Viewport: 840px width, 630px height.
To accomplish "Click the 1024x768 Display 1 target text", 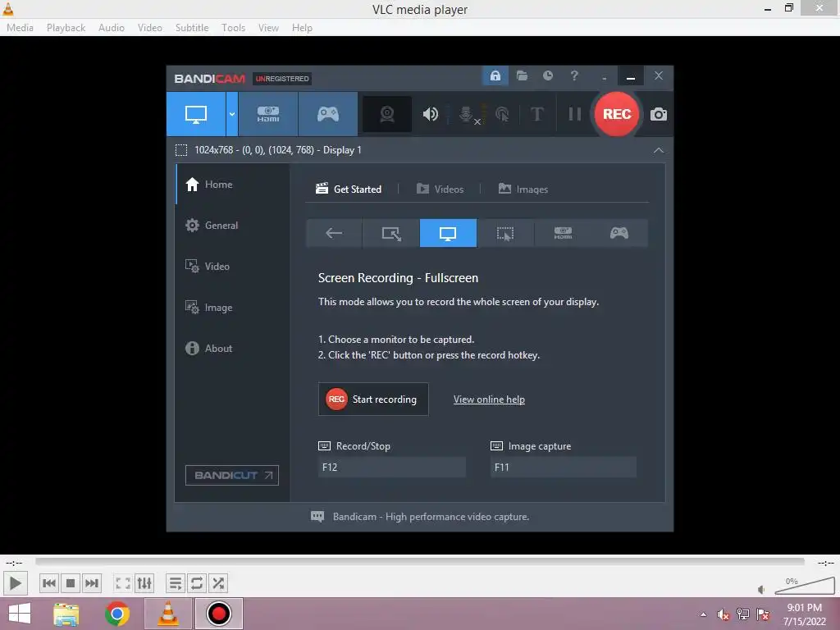I will [x=277, y=150].
